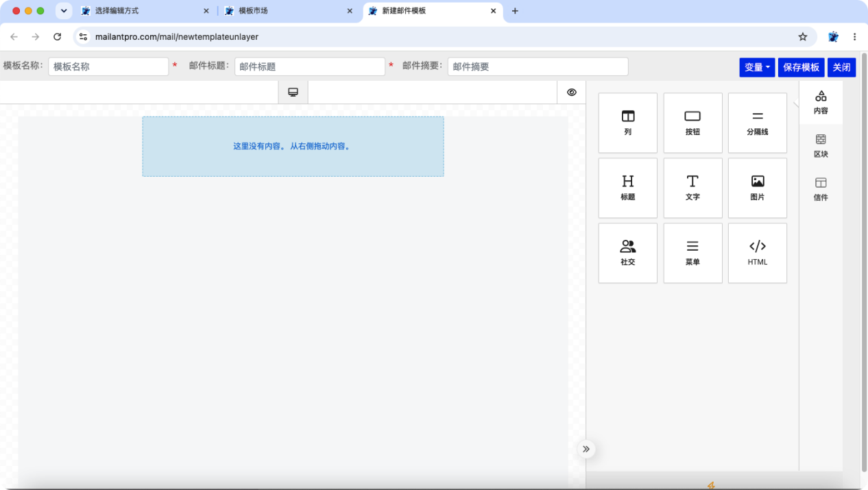The image size is (868, 490).
Task: Focus the 邮件标题 email subject field
Action: (x=310, y=66)
